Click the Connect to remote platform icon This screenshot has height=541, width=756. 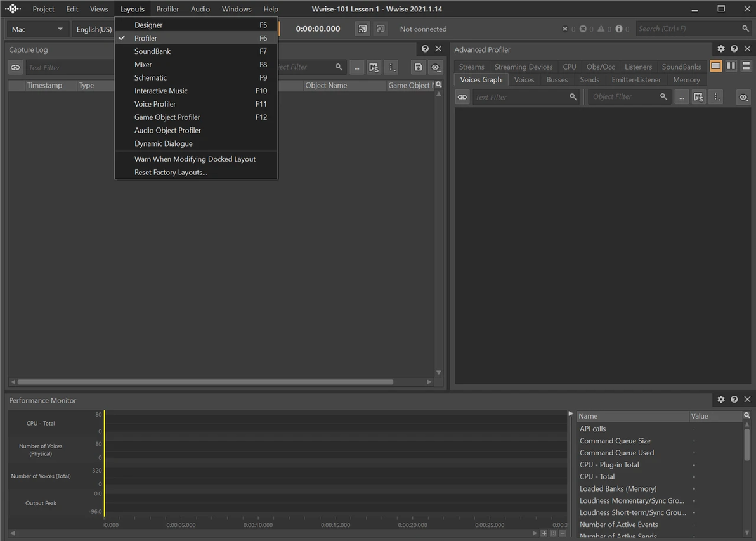point(363,29)
